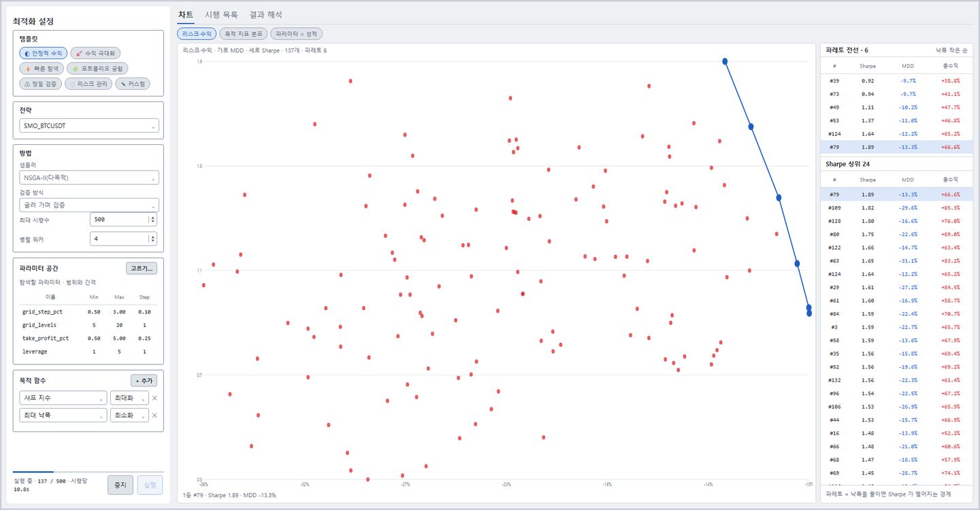Select the 안정적 수익 template chip
This screenshot has height=510, width=980.
coord(44,53)
